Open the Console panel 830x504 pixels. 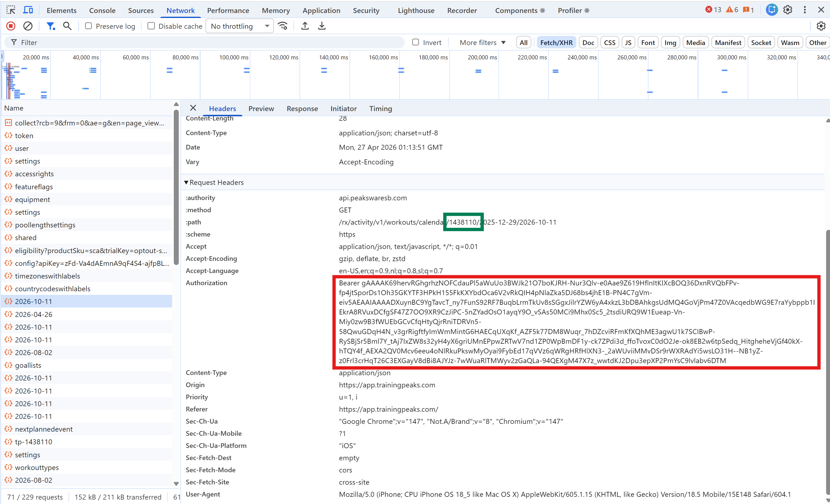pyautogui.click(x=102, y=11)
